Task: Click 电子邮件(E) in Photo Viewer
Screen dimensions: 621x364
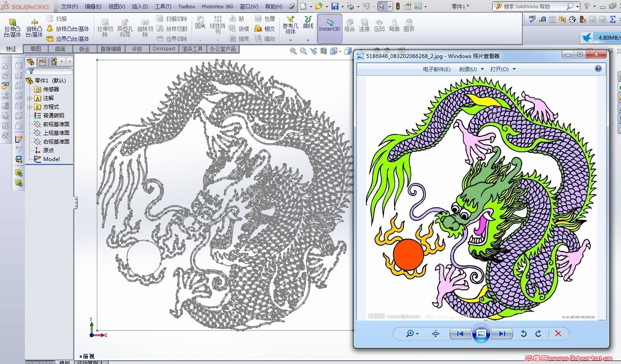Action: click(437, 69)
